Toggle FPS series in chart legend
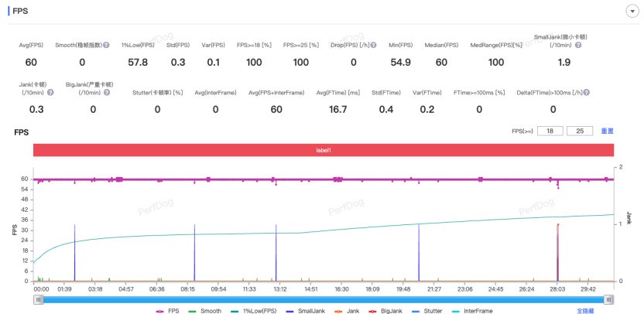This screenshot has width=644, height=314. point(166,310)
